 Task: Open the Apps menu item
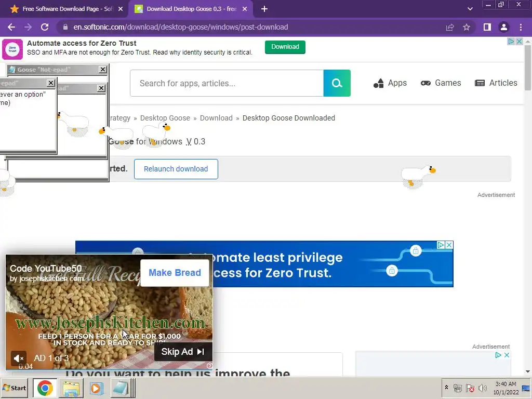[390, 83]
